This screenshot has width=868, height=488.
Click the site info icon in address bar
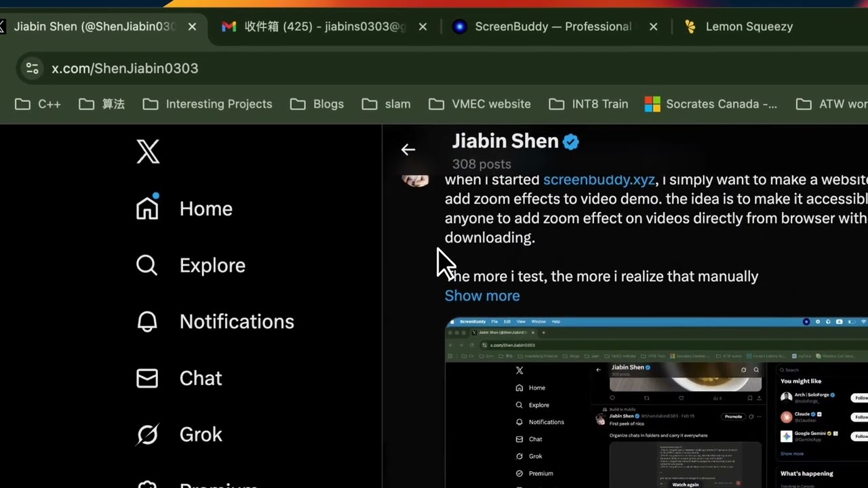pyautogui.click(x=32, y=68)
